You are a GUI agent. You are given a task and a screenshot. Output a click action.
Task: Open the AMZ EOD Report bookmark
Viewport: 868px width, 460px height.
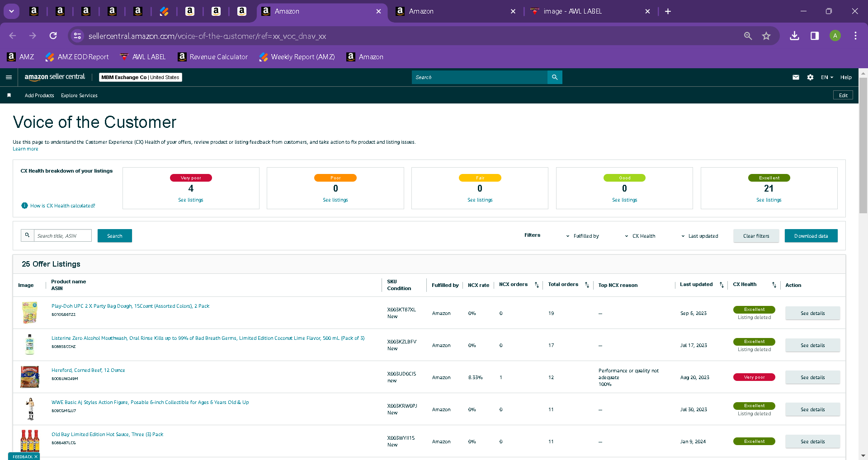[77, 57]
